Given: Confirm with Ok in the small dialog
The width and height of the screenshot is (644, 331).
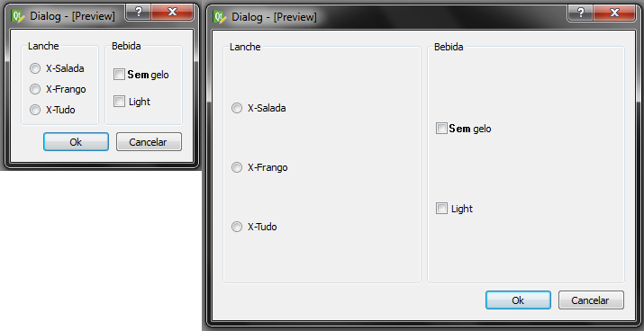Looking at the screenshot, I should [x=76, y=142].
